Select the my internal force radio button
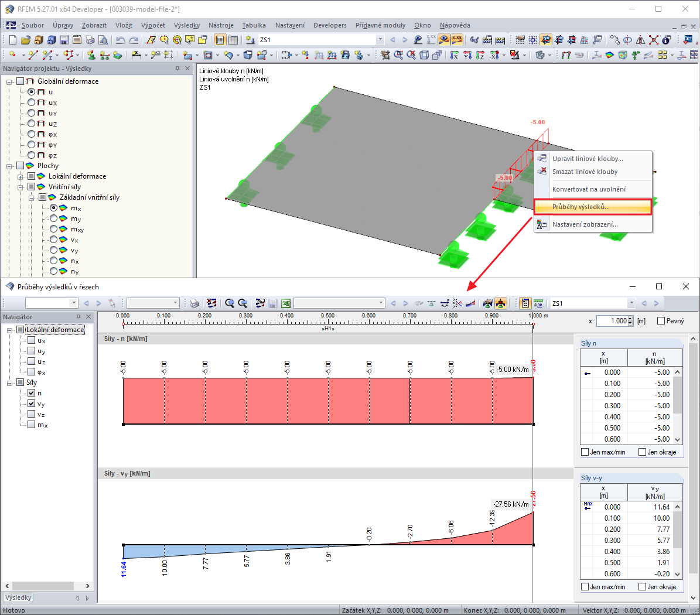This screenshot has height=615, width=700. click(x=53, y=218)
